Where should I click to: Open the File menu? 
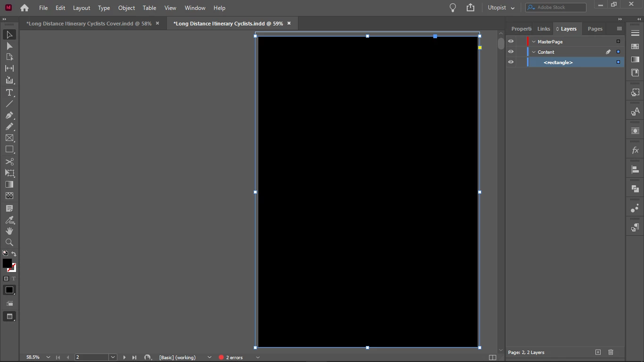43,8
